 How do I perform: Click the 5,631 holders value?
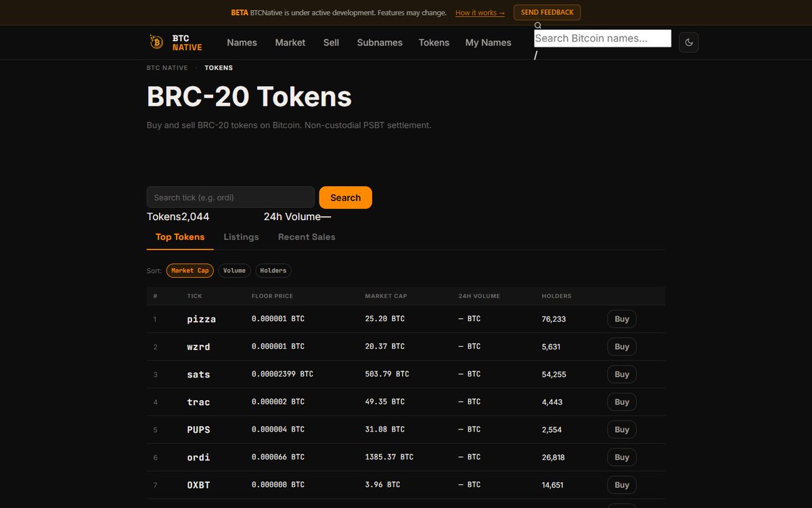tap(551, 347)
